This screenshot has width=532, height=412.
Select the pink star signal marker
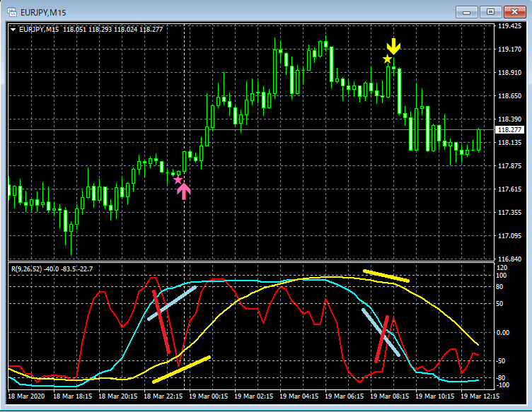[x=178, y=180]
